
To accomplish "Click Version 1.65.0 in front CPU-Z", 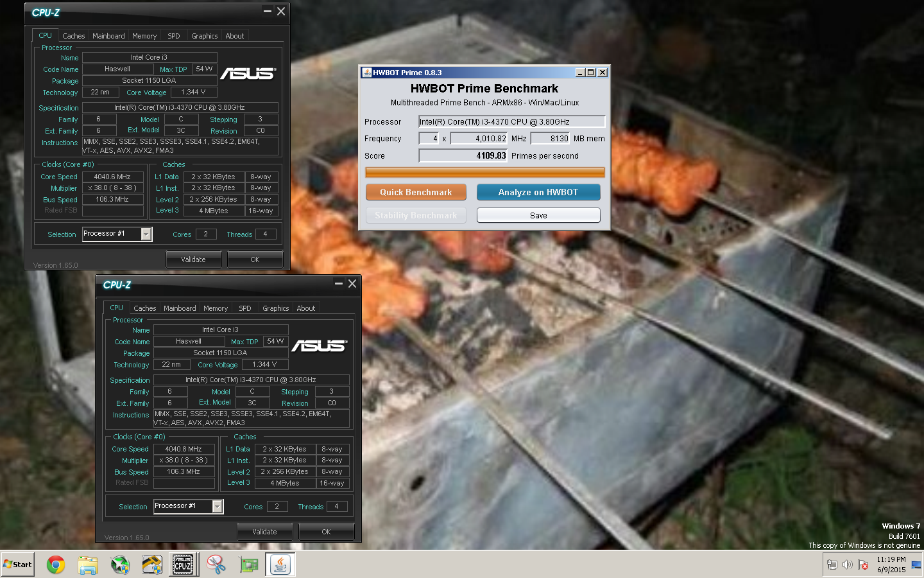I will click(126, 538).
